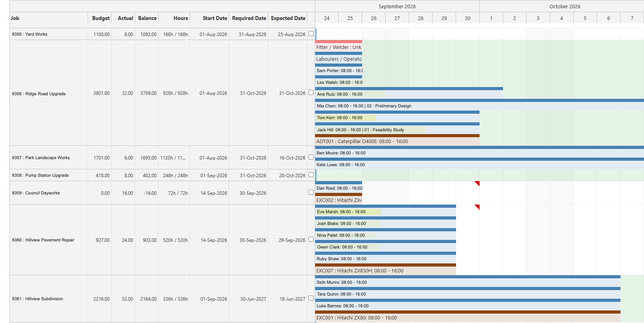
Task: Select the EXC002 Hitachi equipment bar
Action: coord(339,199)
